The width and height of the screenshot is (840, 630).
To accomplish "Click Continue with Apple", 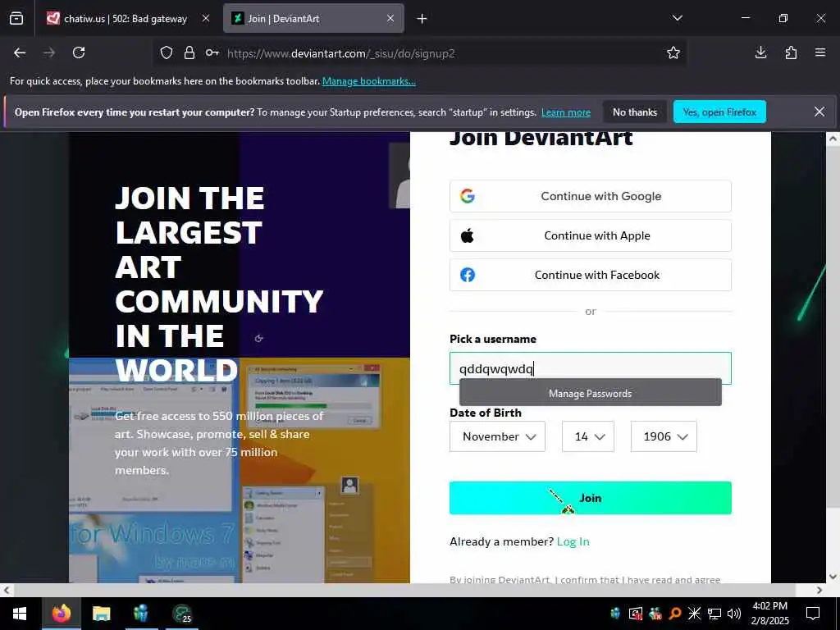I will 591,235.
